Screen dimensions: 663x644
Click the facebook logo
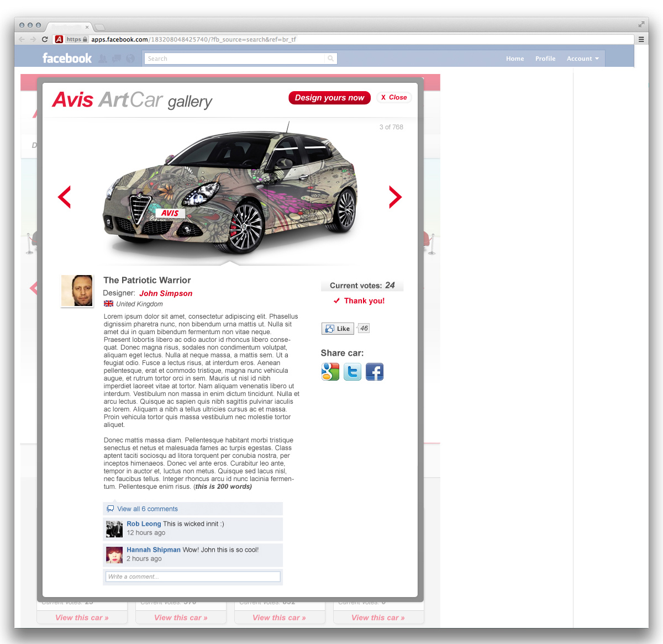[x=67, y=58]
